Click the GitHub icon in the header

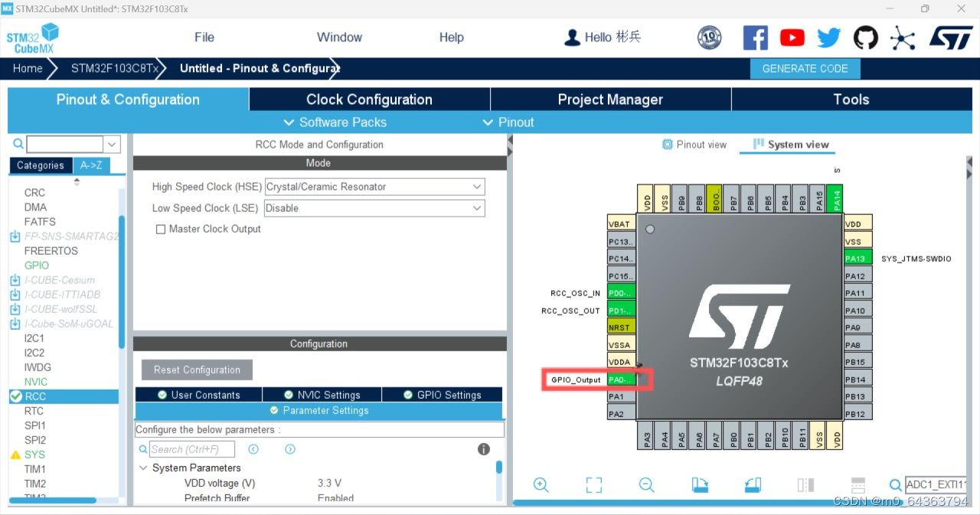tap(865, 36)
